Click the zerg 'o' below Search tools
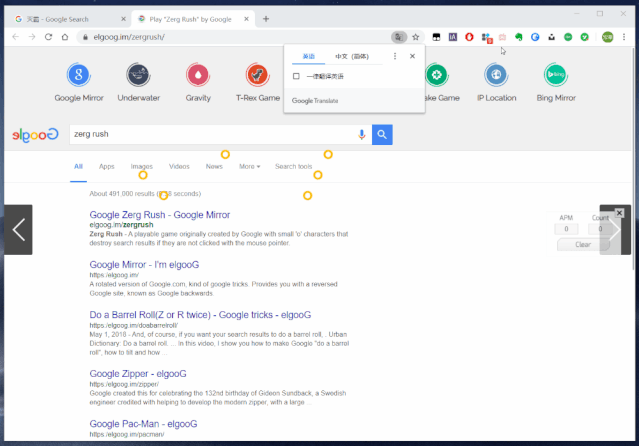The height and width of the screenshot is (446, 639). point(318,175)
